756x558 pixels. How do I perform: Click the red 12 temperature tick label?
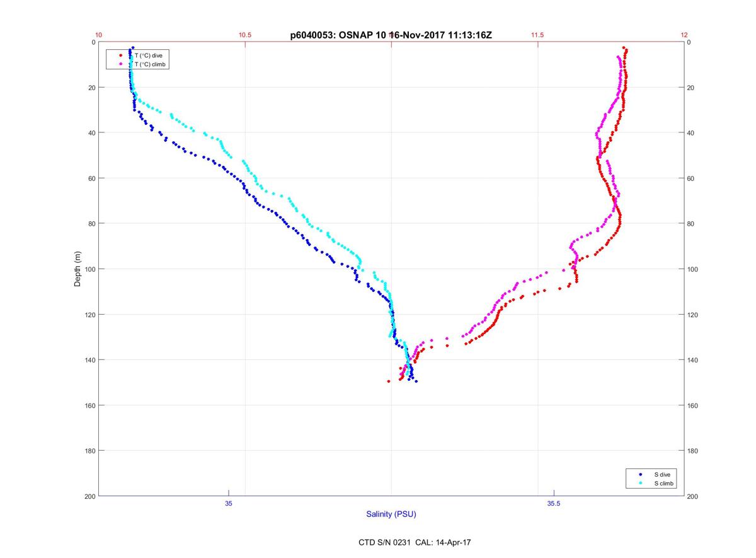click(x=684, y=35)
